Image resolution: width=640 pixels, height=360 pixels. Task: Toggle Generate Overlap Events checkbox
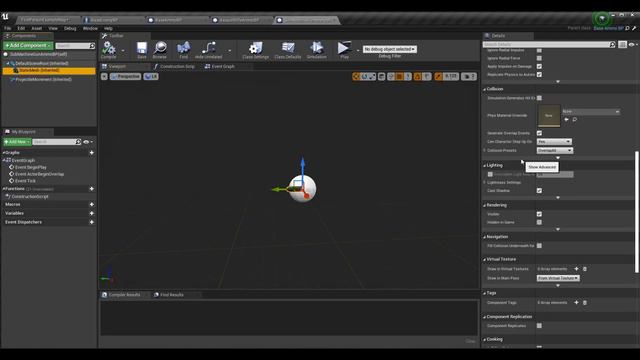click(539, 133)
